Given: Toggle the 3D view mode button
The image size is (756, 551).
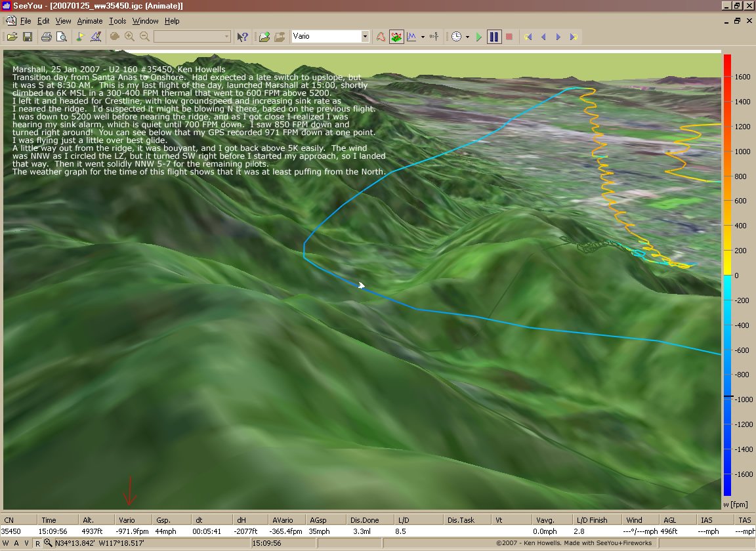Looking at the screenshot, I should coord(396,37).
